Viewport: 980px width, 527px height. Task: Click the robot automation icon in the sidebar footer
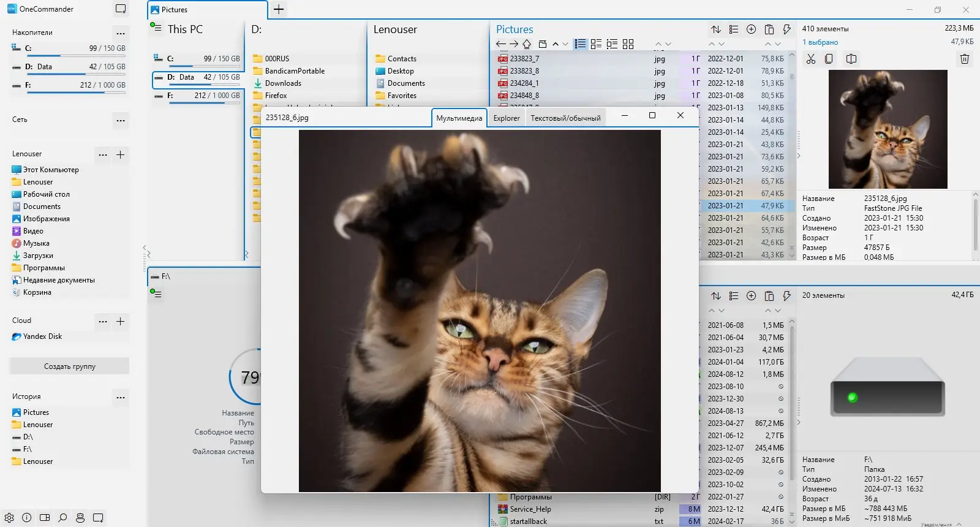80,518
